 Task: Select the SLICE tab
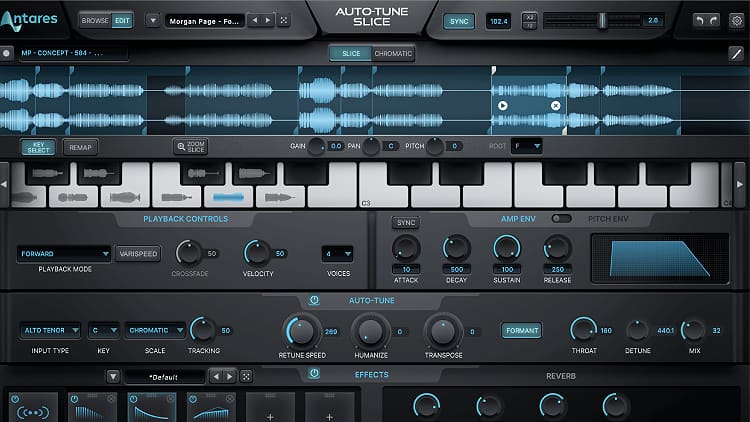351,54
